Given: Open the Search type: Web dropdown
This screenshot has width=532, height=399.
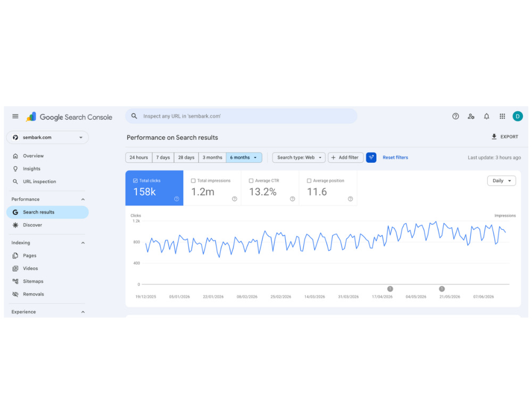Looking at the screenshot, I should pyautogui.click(x=299, y=157).
